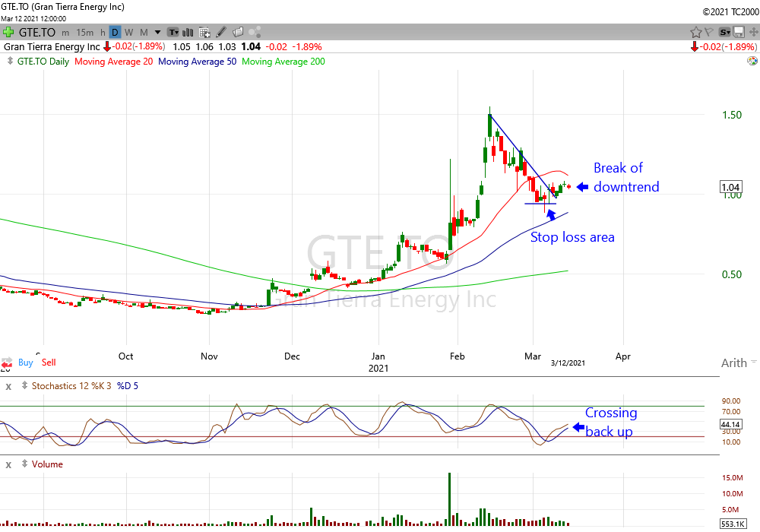Viewport: 760px width, 532px height.
Task: Expand the timeframe dropdown arrow
Action: pyautogui.click(x=157, y=33)
